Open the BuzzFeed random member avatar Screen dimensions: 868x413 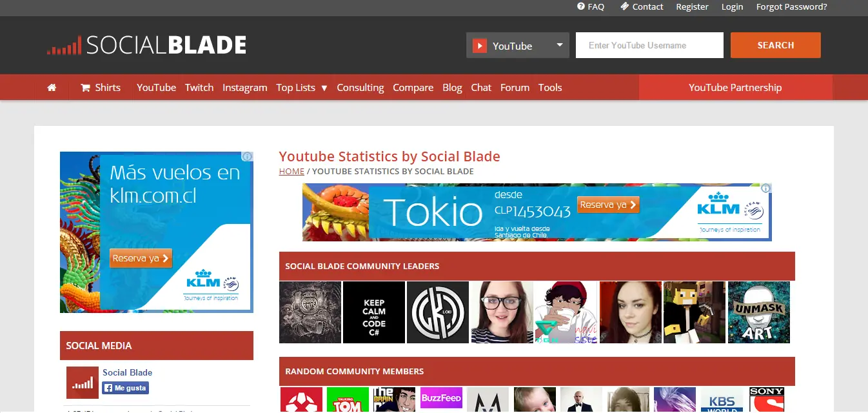point(441,399)
